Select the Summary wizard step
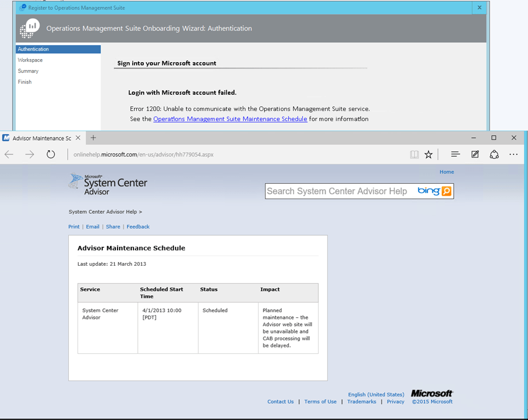528x420 pixels. pos(28,71)
